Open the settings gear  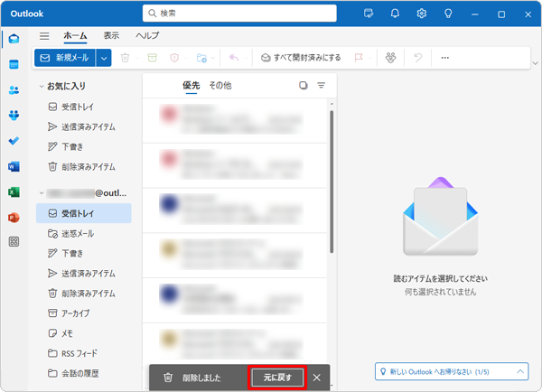point(421,14)
